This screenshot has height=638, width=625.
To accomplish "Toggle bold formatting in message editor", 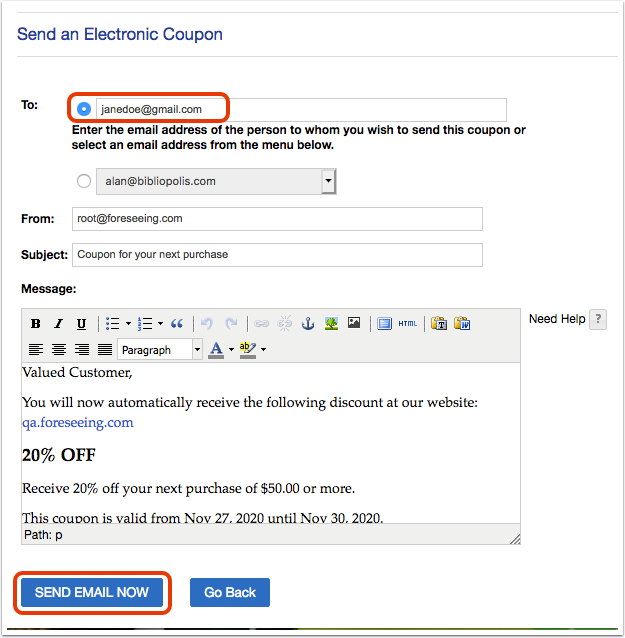I will point(35,324).
